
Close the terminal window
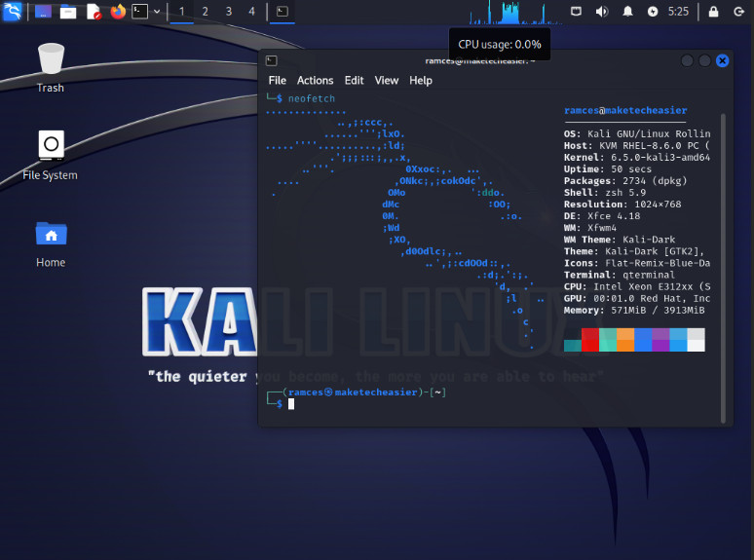click(x=722, y=60)
